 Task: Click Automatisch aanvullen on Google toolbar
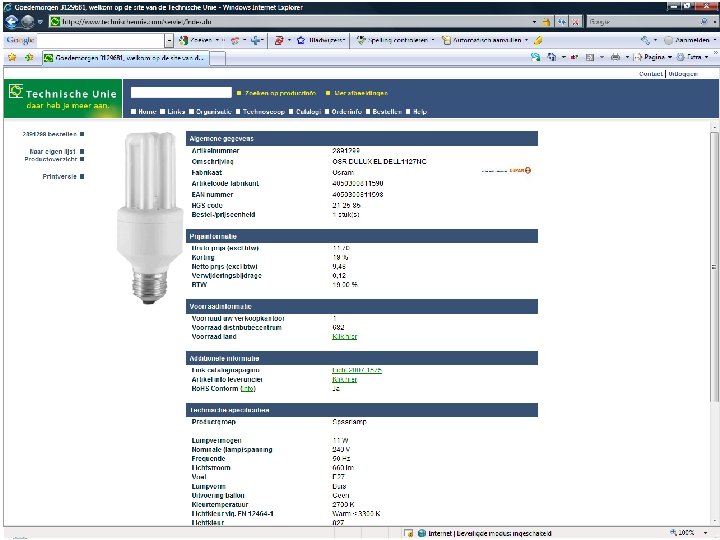pos(482,40)
